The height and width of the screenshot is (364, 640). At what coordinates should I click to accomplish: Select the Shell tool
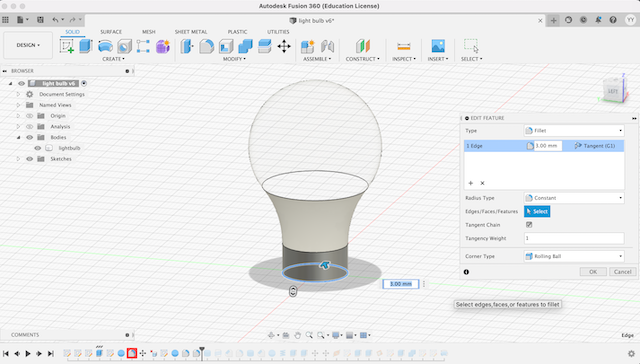(x=226, y=46)
